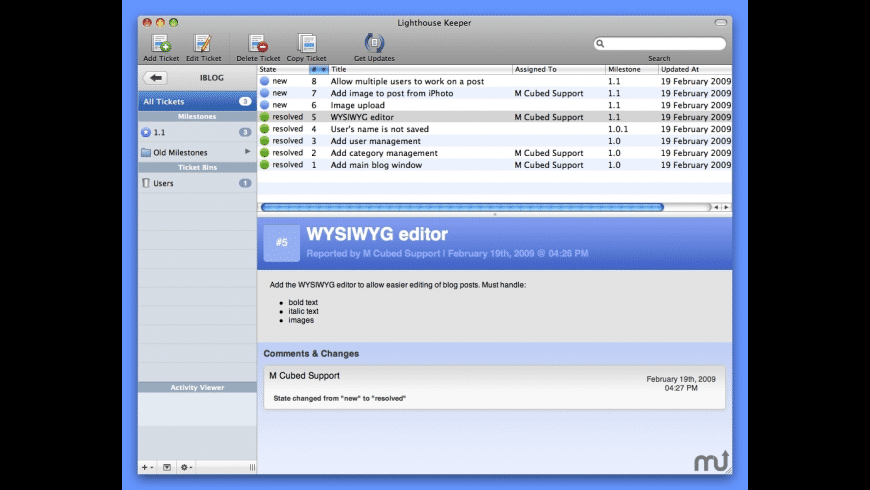
Task: Click the Add Ticket toolbar icon
Action: point(161,43)
